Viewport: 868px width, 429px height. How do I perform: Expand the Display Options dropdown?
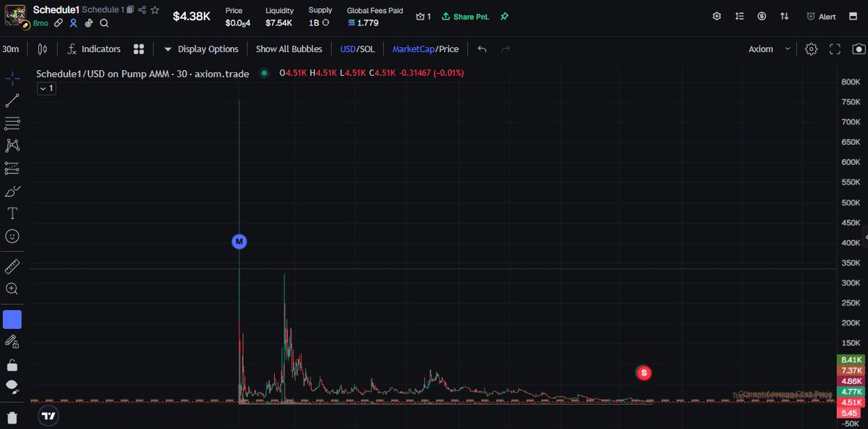(201, 49)
